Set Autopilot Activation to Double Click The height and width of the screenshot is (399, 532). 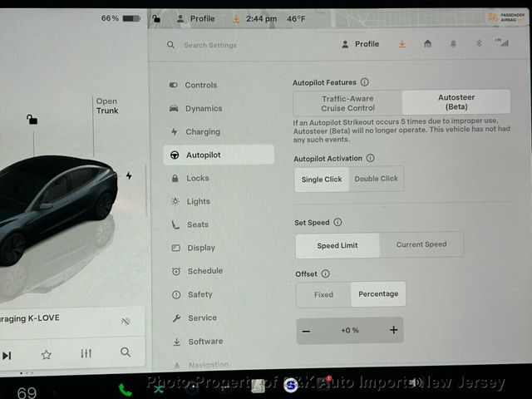pos(376,179)
